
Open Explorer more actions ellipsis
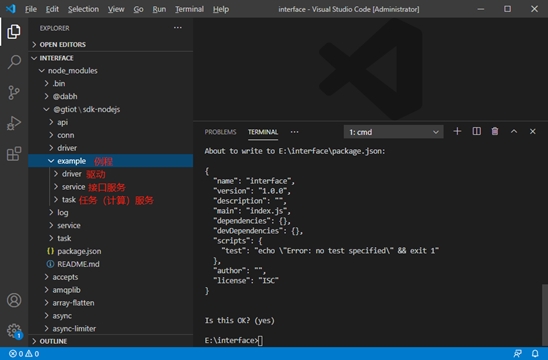178,28
